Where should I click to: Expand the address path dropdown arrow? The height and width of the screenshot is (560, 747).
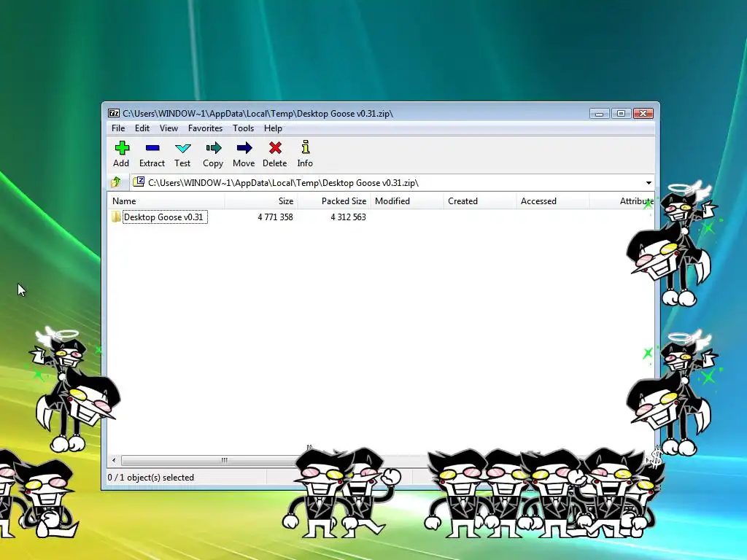coord(649,183)
